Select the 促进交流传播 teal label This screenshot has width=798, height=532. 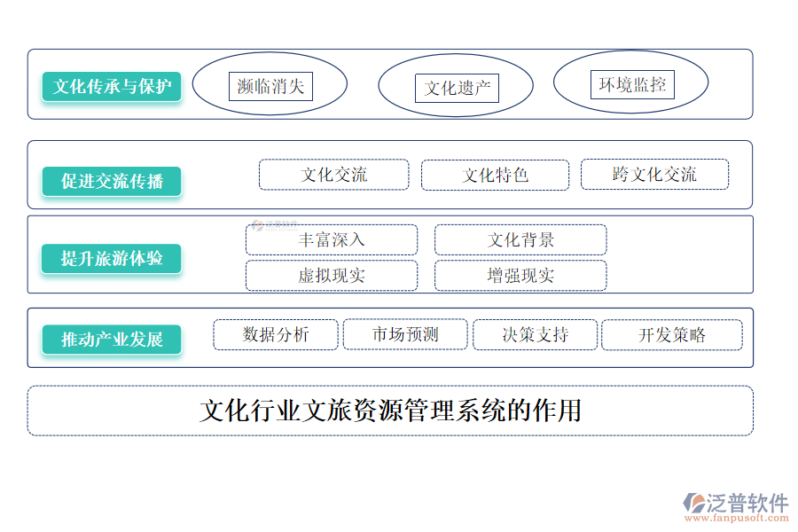coord(112,182)
